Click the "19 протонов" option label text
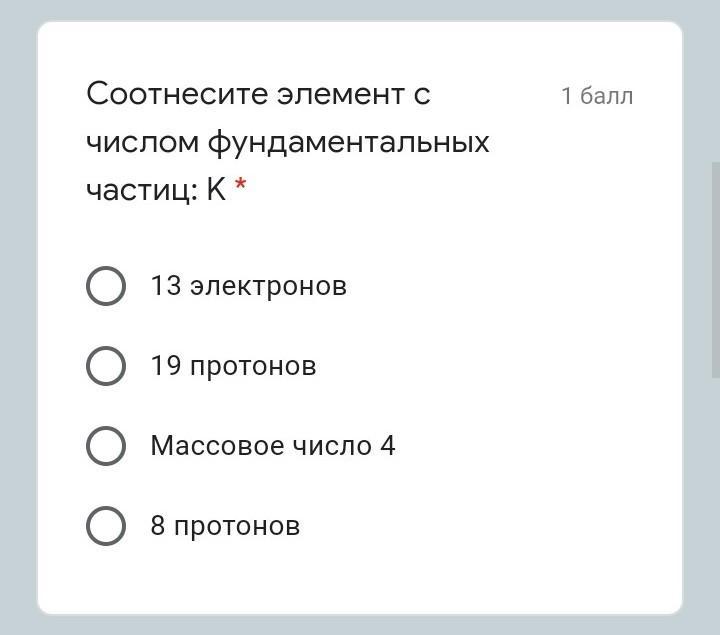Image resolution: width=720 pixels, height=635 pixels. (233, 366)
